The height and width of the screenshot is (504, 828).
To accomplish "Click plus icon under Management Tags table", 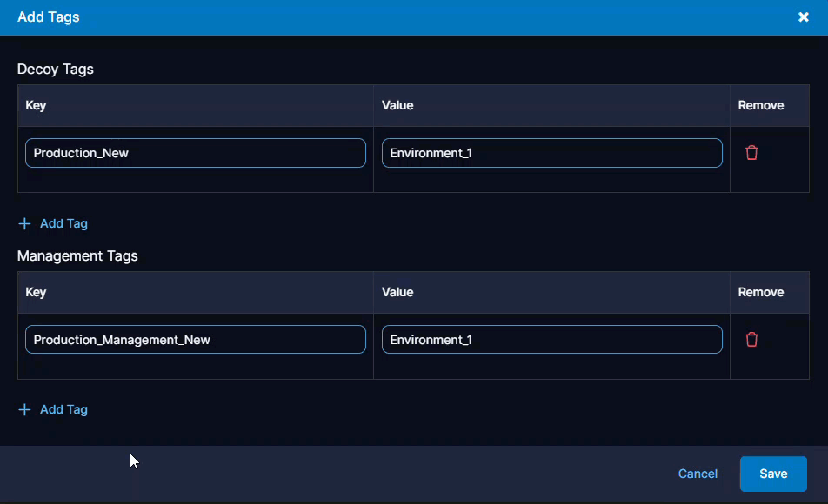I will [x=24, y=409].
